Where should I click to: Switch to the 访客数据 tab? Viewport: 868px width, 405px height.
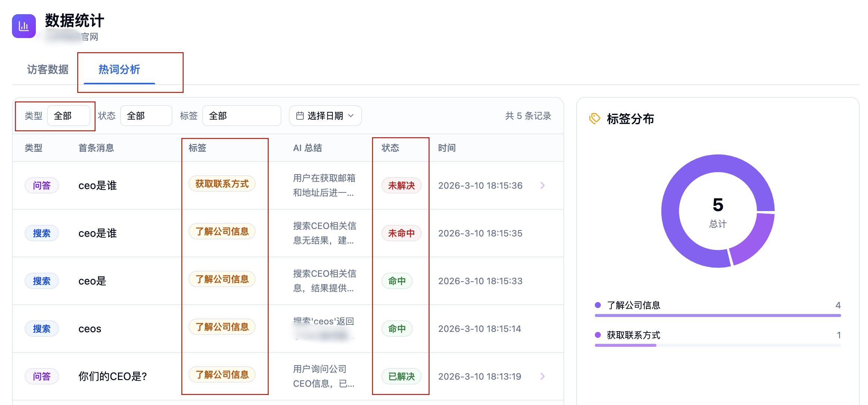[x=48, y=69]
